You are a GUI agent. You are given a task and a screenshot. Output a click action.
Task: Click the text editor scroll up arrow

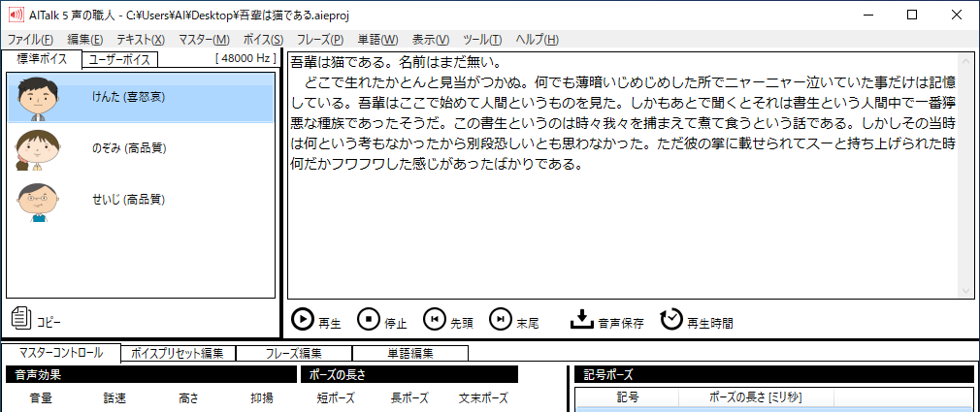[966, 60]
